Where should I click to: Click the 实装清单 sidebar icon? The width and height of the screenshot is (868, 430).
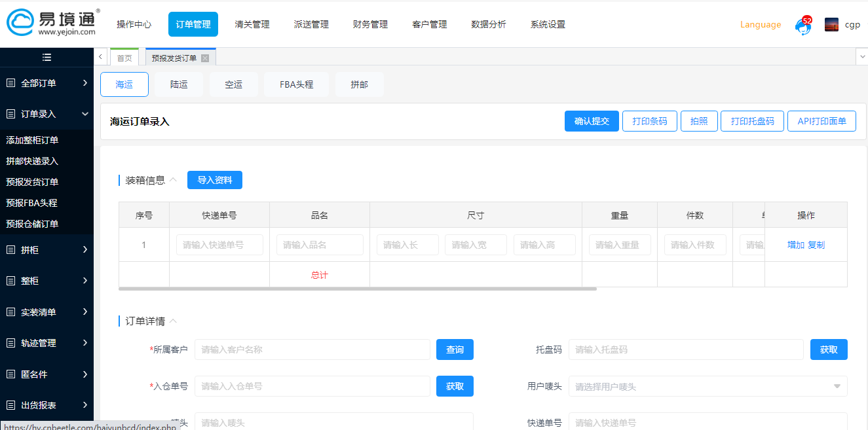point(10,312)
